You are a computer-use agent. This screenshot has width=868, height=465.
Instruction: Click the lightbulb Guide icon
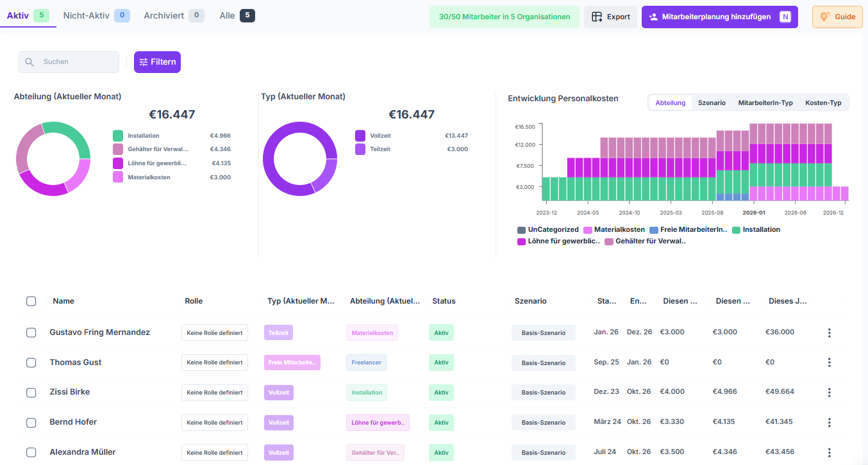click(825, 17)
